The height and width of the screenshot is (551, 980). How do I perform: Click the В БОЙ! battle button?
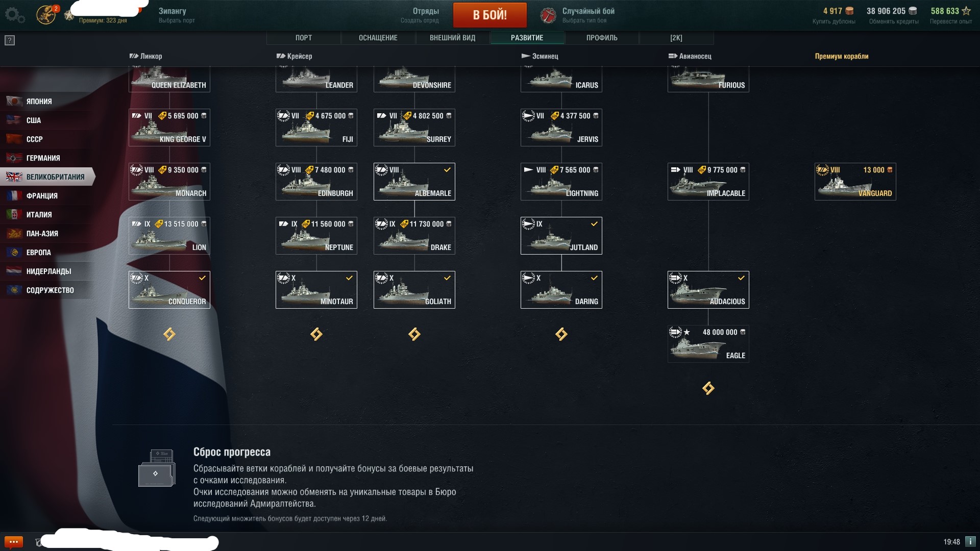490,15
